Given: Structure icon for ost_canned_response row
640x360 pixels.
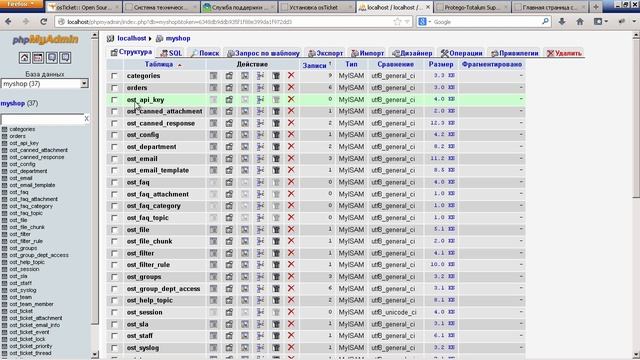Looking at the screenshot, I should pos(229,123).
